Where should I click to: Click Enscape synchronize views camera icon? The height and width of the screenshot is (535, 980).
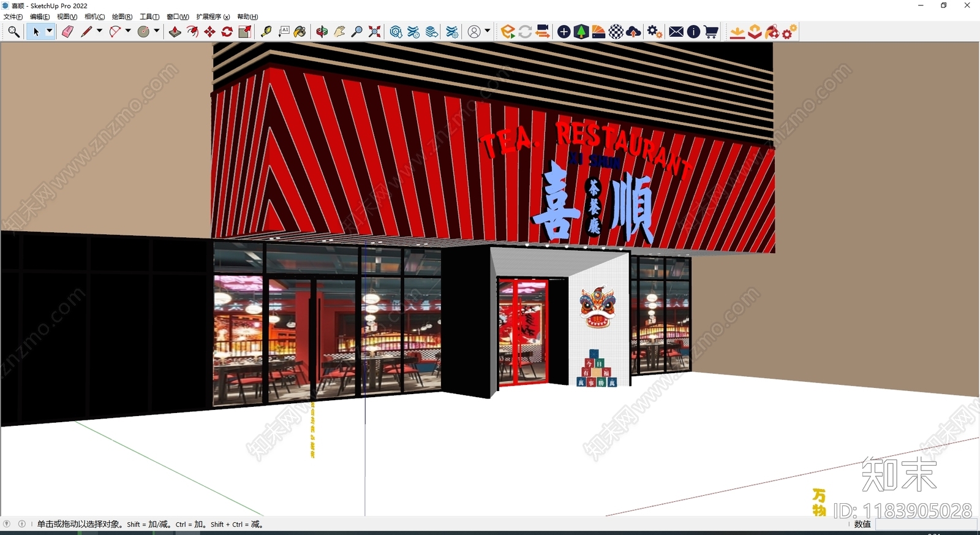(543, 32)
